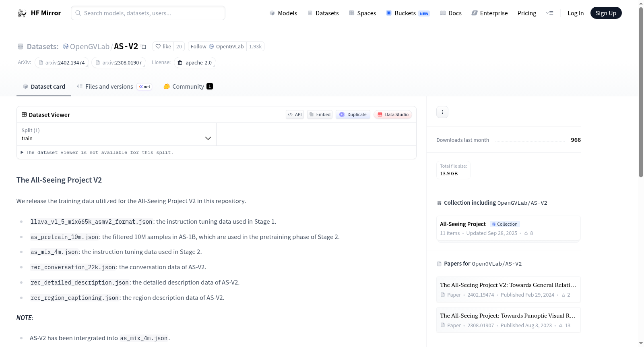644x347 pixels.
Task: Open the Community tab
Action: click(x=188, y=87)
